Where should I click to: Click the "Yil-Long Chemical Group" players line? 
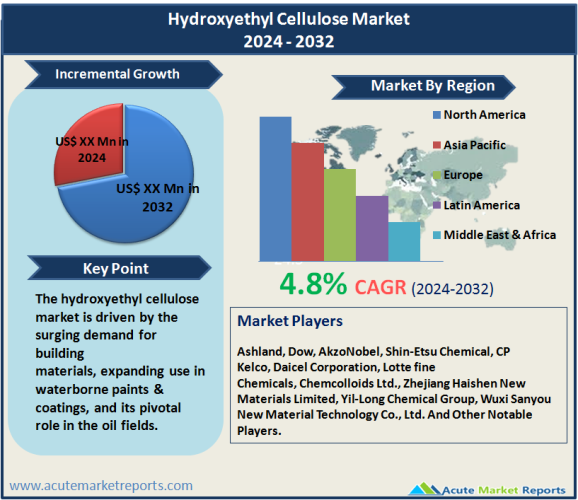394,399
